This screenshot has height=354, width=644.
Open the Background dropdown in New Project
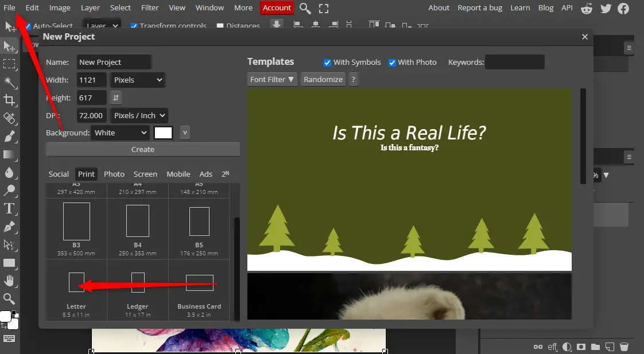click(119, 133)
